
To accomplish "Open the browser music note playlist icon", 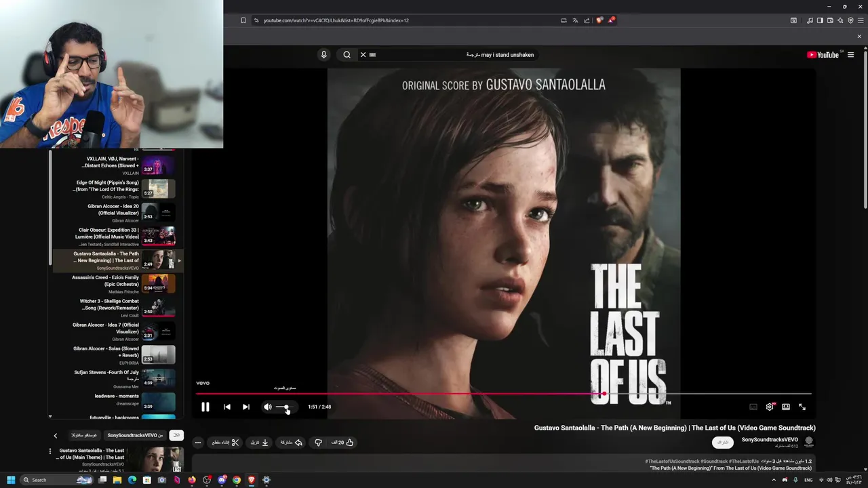I will tap(810, 20).
